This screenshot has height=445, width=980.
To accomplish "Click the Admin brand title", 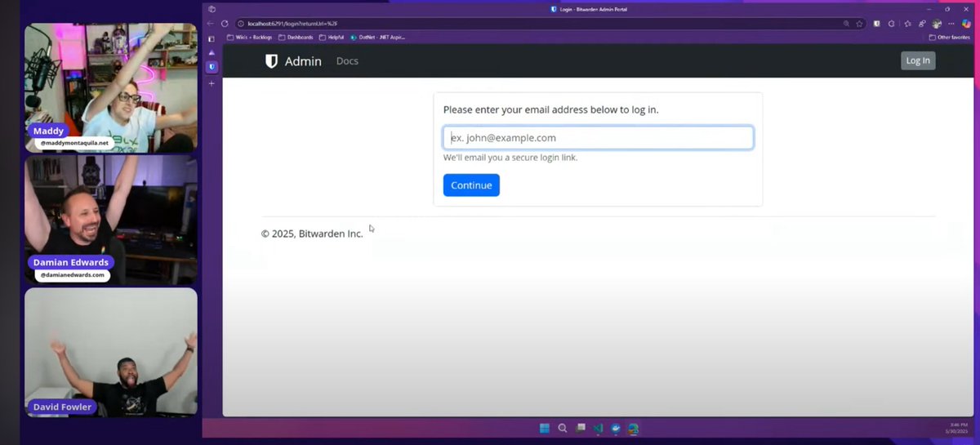I will click(x=303, y=61).
